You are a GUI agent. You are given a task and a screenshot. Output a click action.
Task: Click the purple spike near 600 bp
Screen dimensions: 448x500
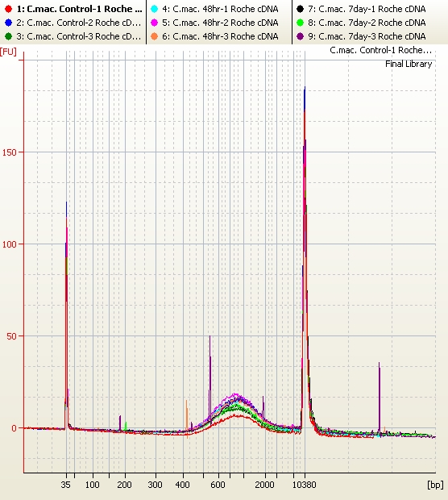coord(210,380)
